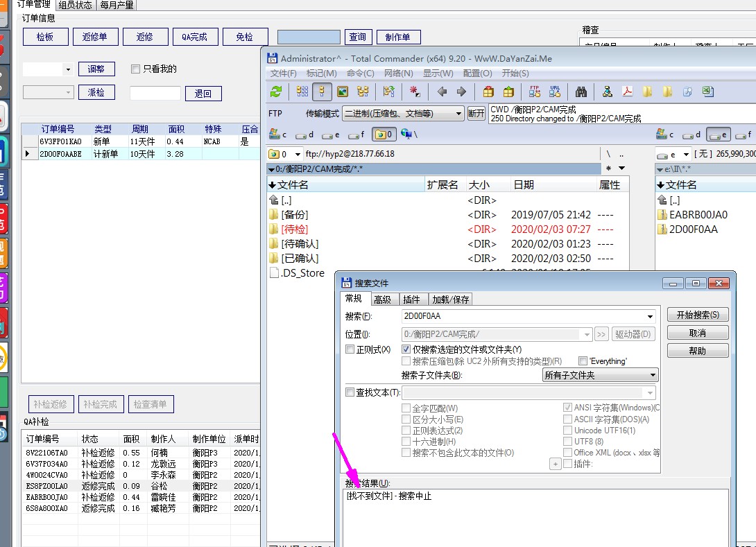Click the 断开 FTP disconnect button
The image size is (756, 547).
476,113
